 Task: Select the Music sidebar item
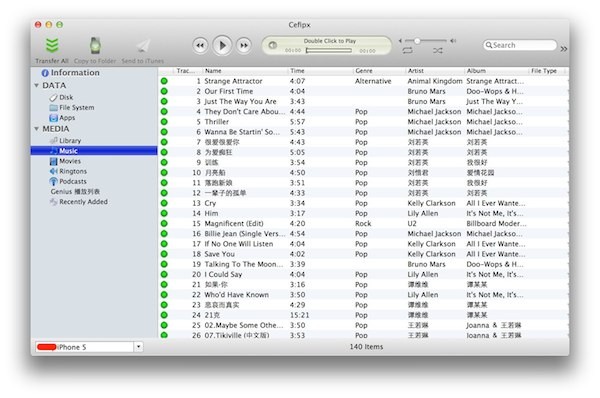pyautogui.click(x=94, y=151)
